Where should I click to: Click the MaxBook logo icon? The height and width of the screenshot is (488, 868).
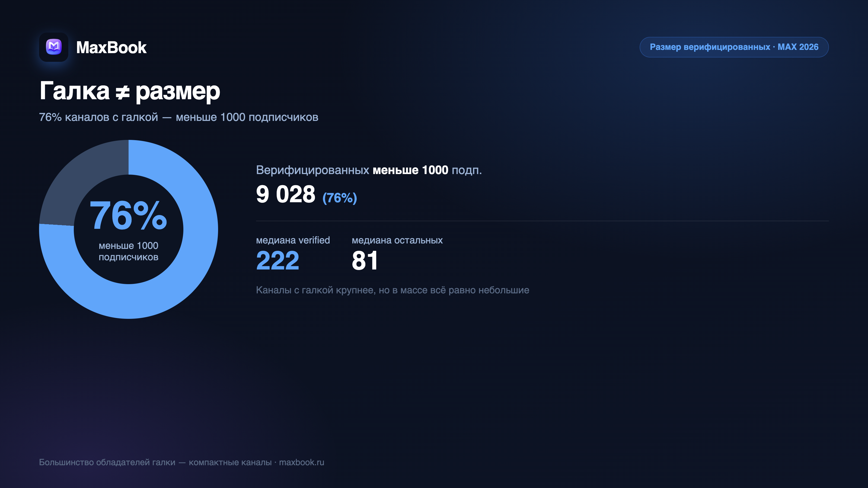[x=54, y=47]
